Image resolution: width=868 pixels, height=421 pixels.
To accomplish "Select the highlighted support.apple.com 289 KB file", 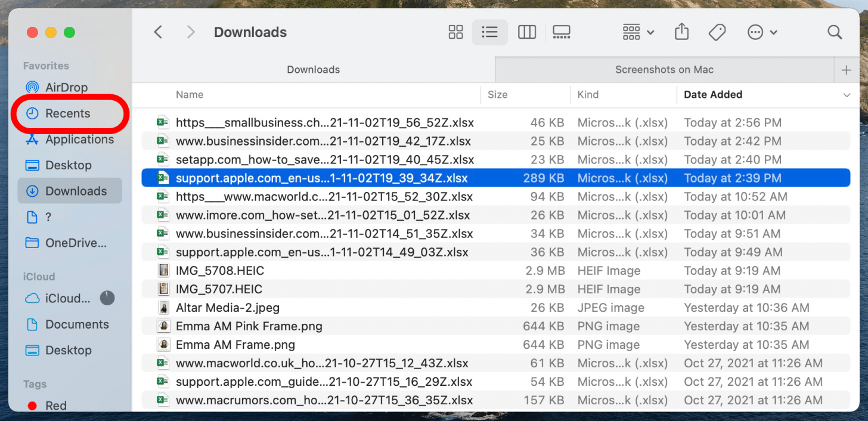I will [x=496, y=178].
